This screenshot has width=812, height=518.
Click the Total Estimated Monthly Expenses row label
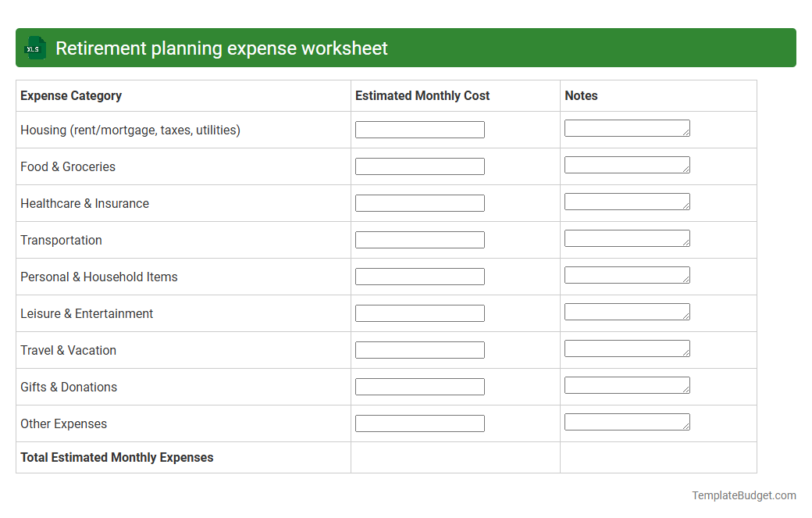click(116, 457)
